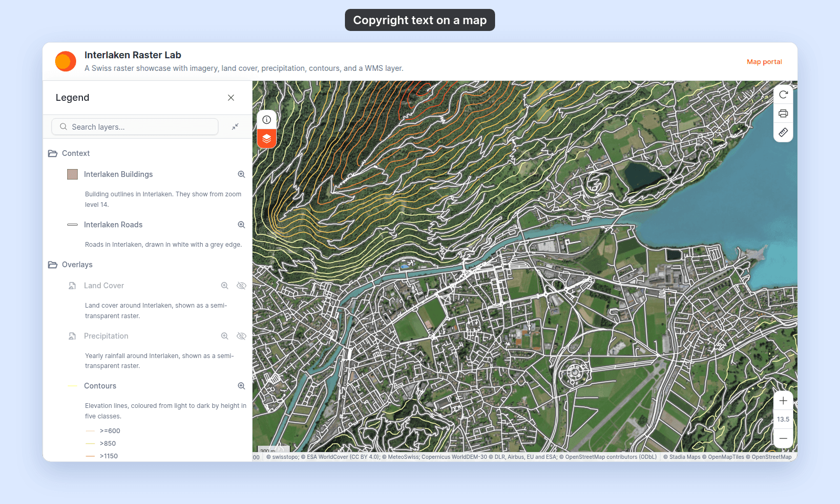Zoom to the Land Cover layer

click(225, 286)
